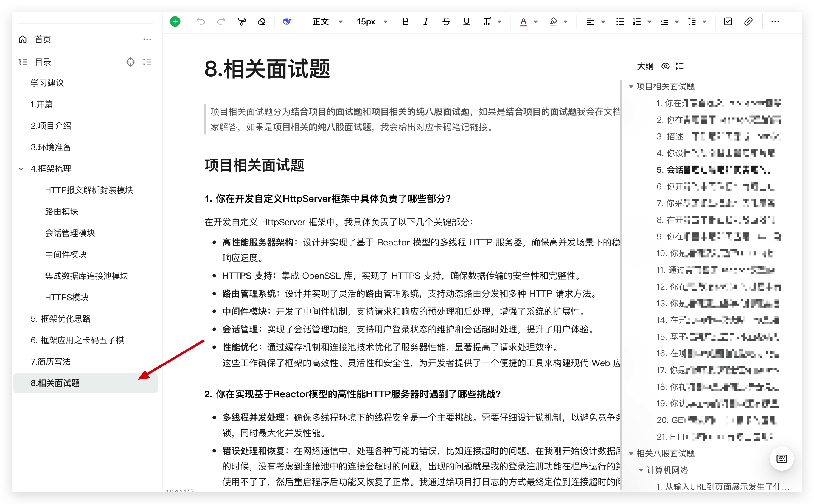Image resolution: width=814 pixels, height=504 pixels.
Task: Click the superscript text style icon
Action: [487, 22]
